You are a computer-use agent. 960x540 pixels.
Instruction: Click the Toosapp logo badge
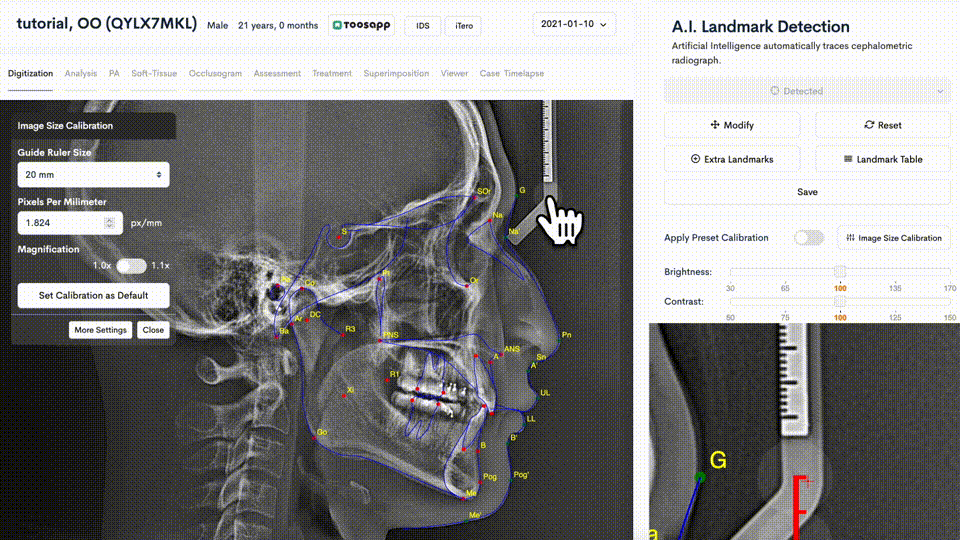[x=361, y=25]
